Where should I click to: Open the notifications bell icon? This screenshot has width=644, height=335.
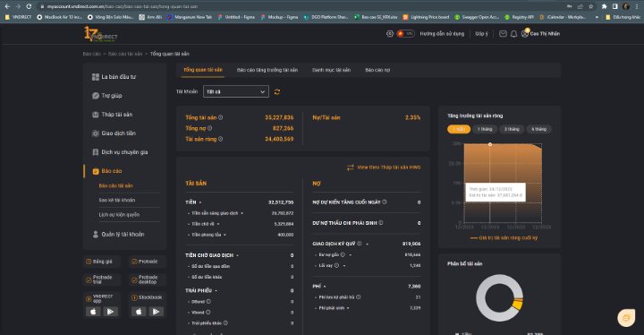[513, 34]
